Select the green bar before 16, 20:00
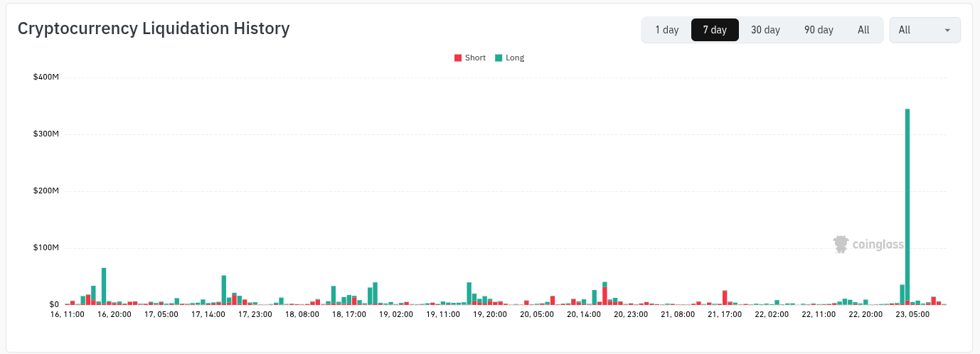This screenshot has width=980, height=354. click(x=104, y=286)
